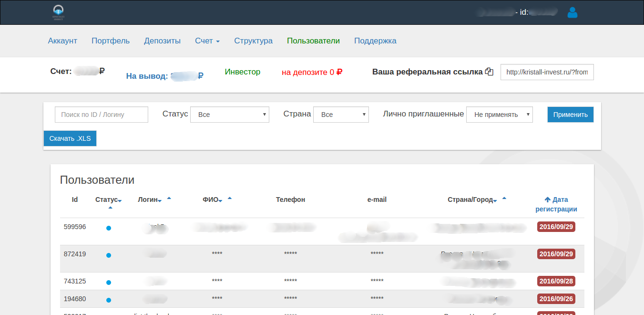Open the Депозиты section
The image size is (644, 315).
click(x=163, y=41)
